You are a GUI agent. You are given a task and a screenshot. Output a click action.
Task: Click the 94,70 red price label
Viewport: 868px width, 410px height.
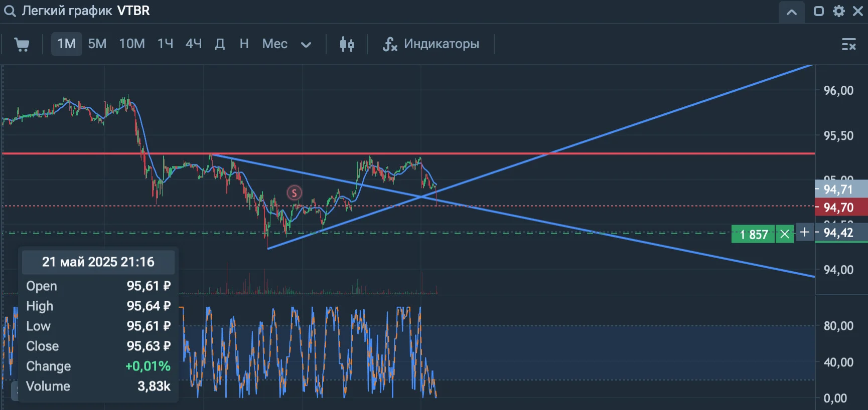(x=841, y=208)
